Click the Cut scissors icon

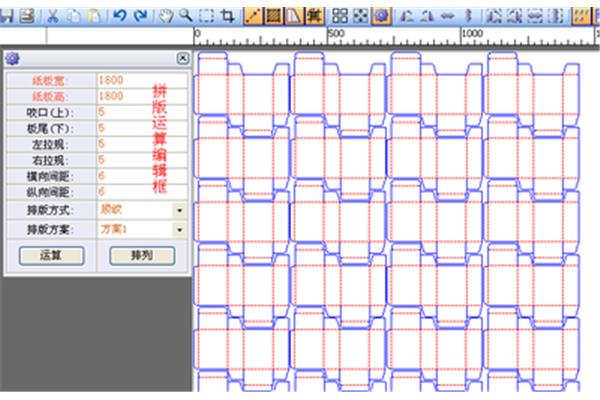[x=52, y=16]
